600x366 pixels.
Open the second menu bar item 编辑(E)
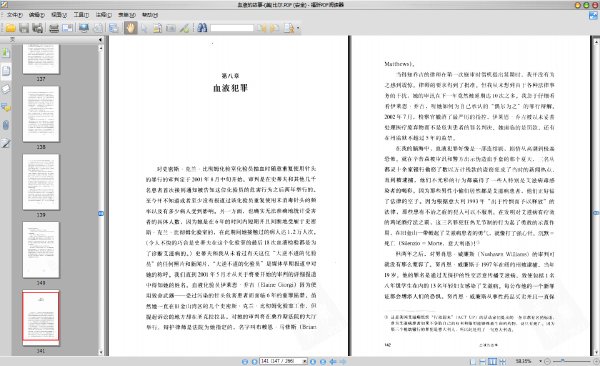coord(37,15)
